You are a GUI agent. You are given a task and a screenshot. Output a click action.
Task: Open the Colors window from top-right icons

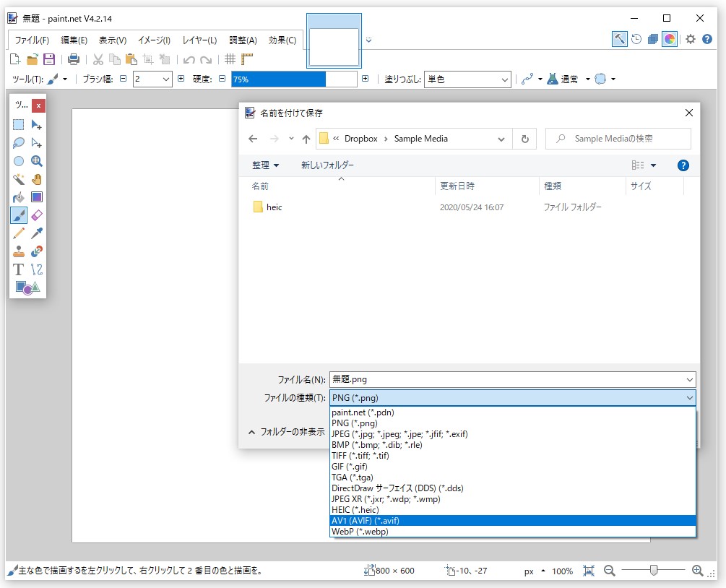click(670, 39)
